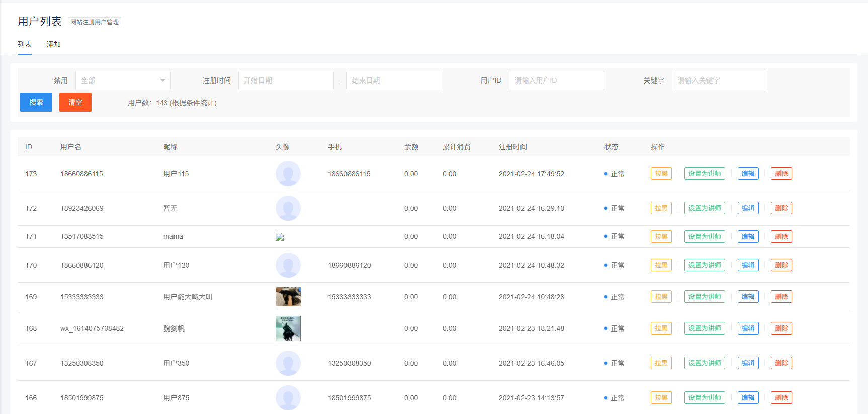868x414 pixels.
Task: Click the 注册时间 column header
Action: [x=513, y=147]
